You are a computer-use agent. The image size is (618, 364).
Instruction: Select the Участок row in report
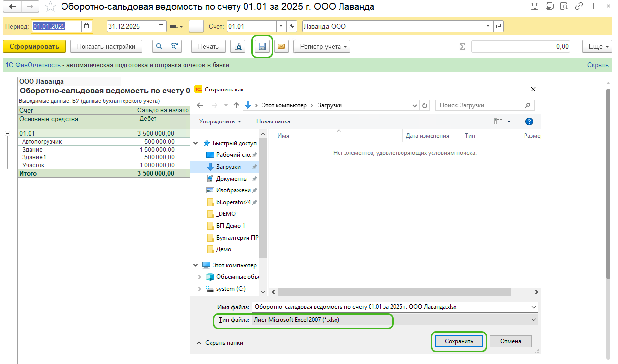coord(69,165)
